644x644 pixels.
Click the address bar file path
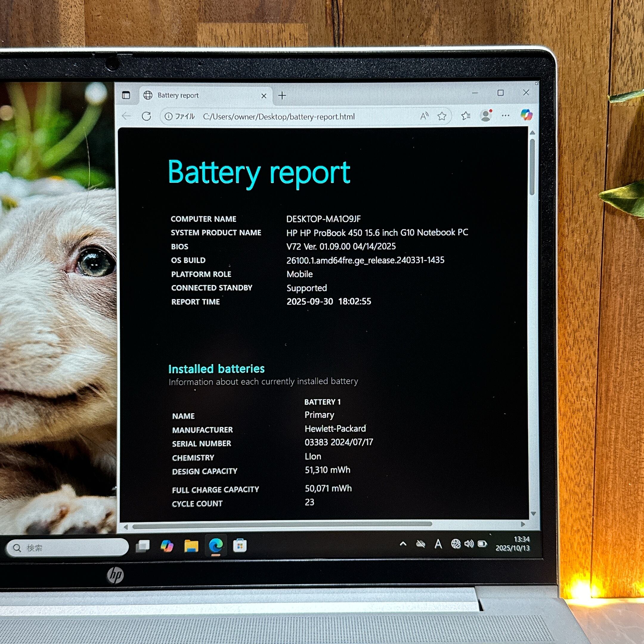coord(279,117)
